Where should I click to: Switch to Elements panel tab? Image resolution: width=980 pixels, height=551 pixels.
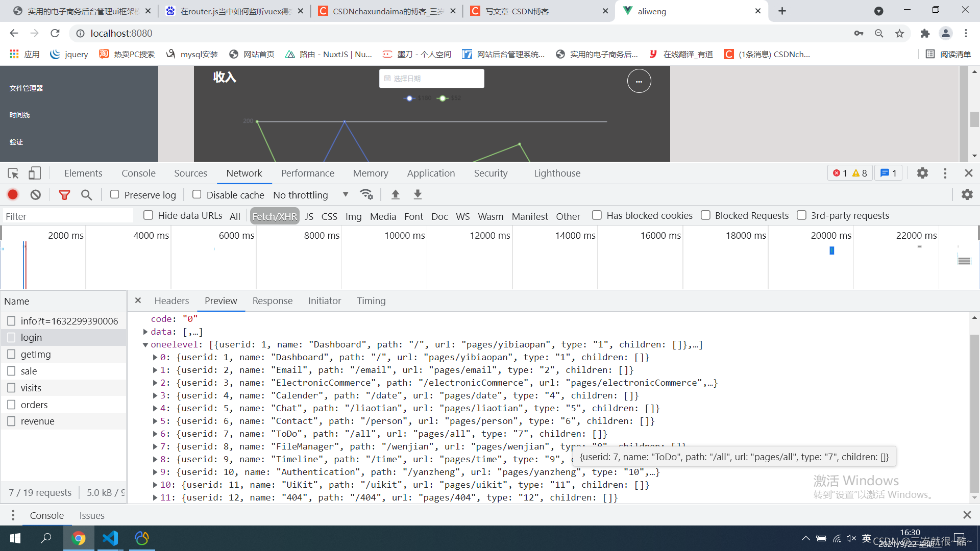(x=83, y=173)
